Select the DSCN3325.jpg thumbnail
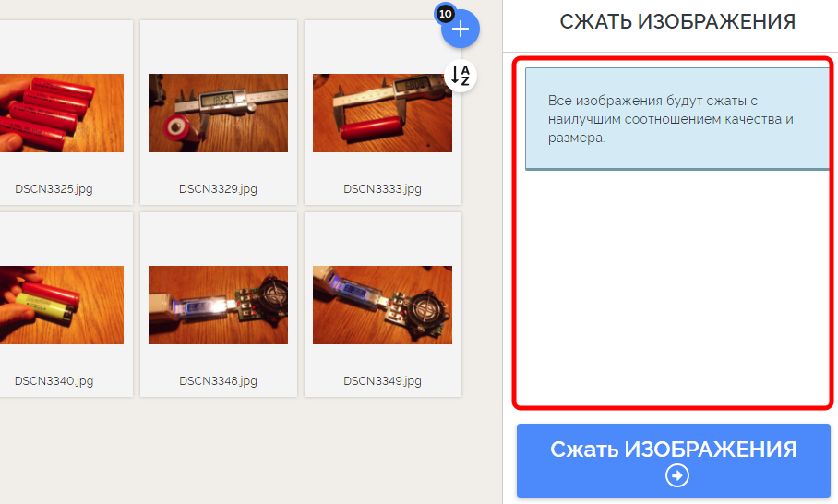The image size is (838, 504). pos(62,113)
